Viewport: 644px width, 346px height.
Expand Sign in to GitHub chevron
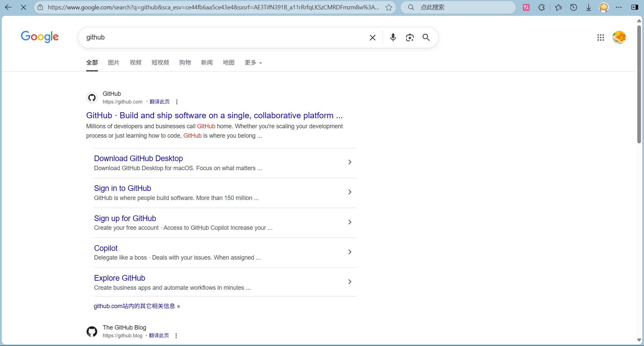click(x=350, y=192)
